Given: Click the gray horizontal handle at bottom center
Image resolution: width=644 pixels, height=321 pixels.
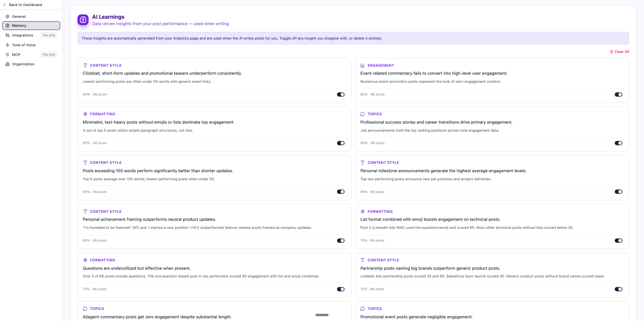Looking at the screenshot, I should 322,315.
